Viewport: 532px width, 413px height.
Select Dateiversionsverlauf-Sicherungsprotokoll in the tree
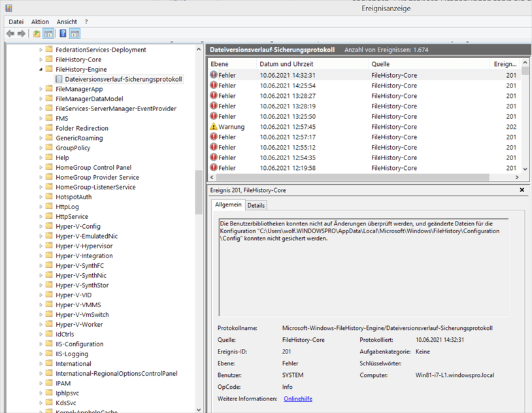pyautogui.click(x=124, y=79)
